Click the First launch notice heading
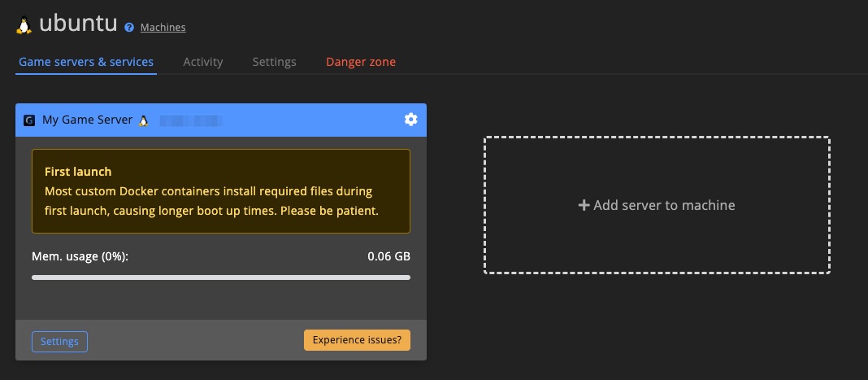Viewport: 868px width, 380px height. pos(78,172)
